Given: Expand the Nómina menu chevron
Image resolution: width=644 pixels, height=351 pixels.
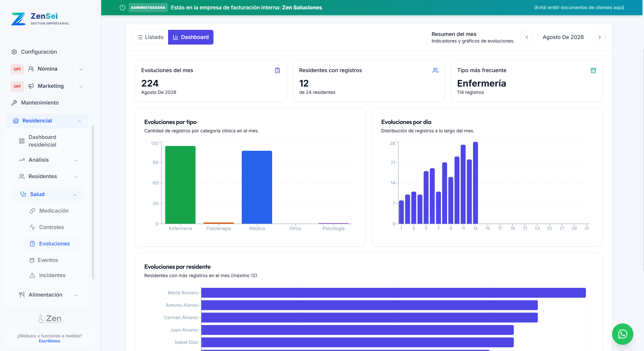Looking at the screenshot, I should coord(81,69).
